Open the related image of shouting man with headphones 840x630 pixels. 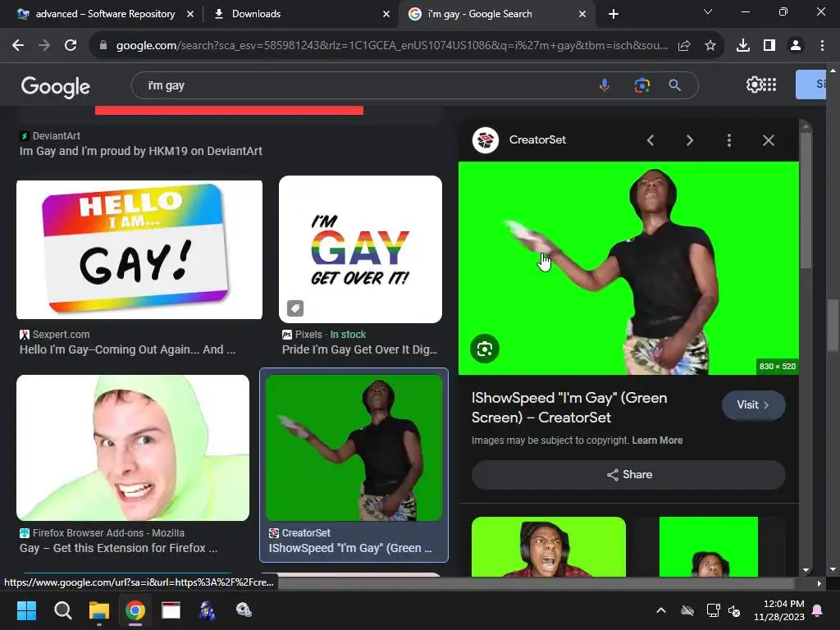click(549, 546)
